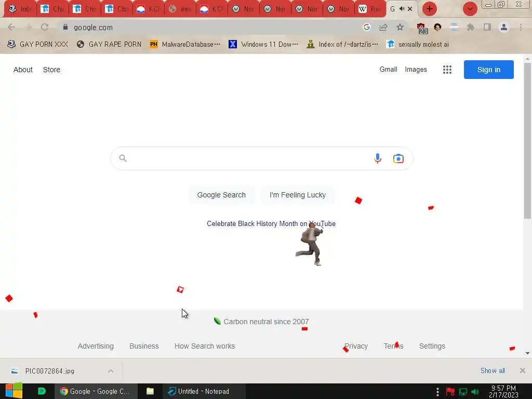Go to Google Images
This screenshot has height=399, width=532.
coord(416,69)
